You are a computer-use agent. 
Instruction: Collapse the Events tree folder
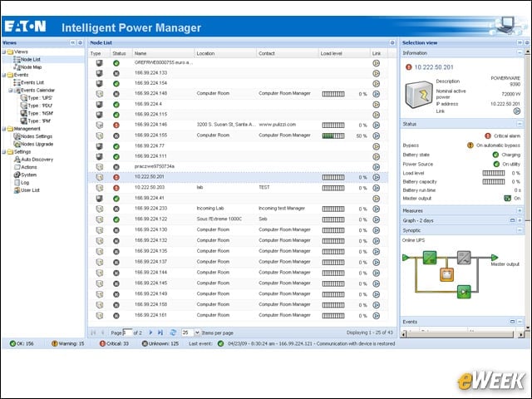(3, 75)
